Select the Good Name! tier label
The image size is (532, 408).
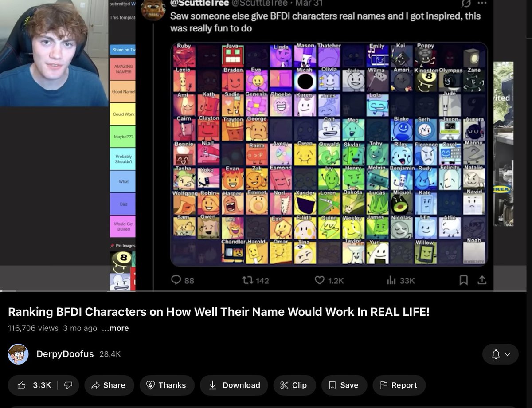pyautogui.click(x=123, y=91)
